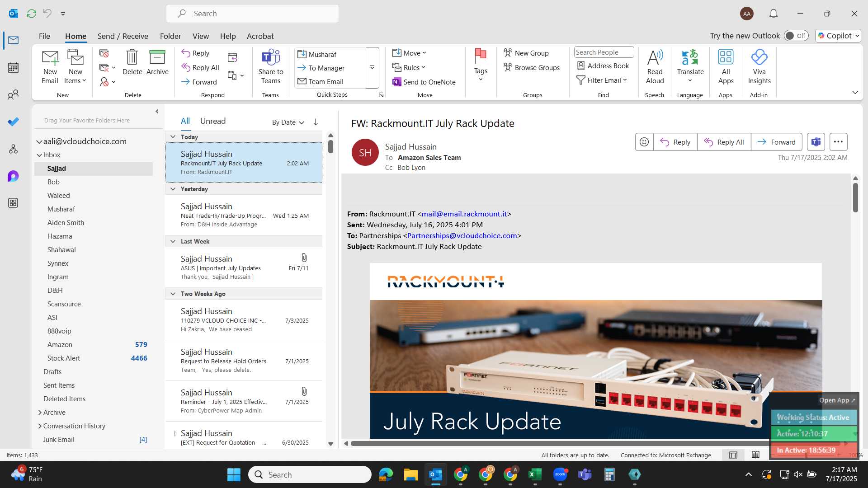The height and width of the screenshot is (488, 868).
Task: Click Read Aloud speech icon
Action: (x=655, y=67)
